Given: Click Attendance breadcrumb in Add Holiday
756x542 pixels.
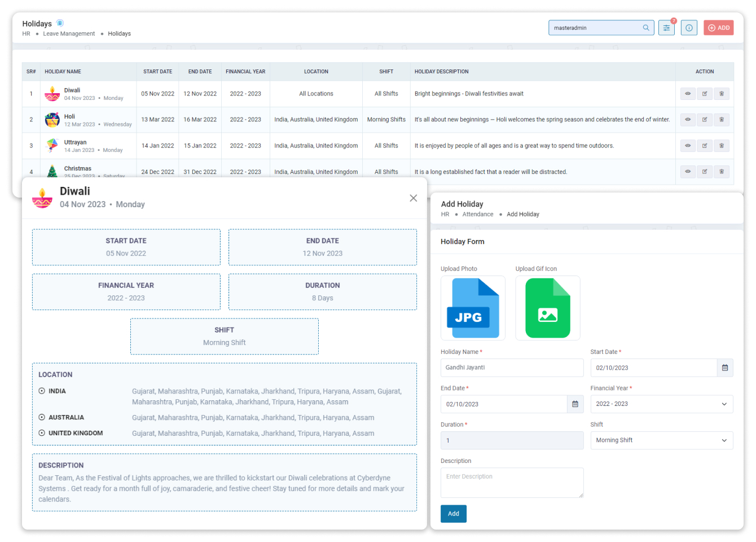Looking at the screenshot, I should 477,215.
